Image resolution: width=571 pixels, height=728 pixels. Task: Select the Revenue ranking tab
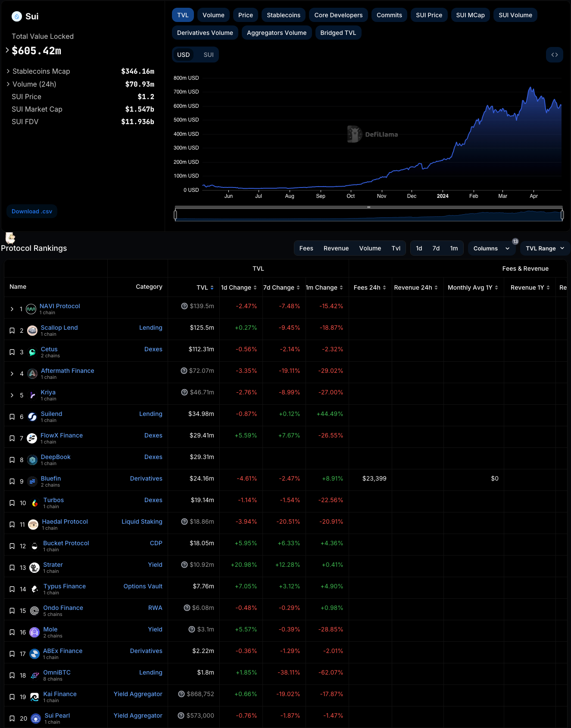tap(336, 248)
